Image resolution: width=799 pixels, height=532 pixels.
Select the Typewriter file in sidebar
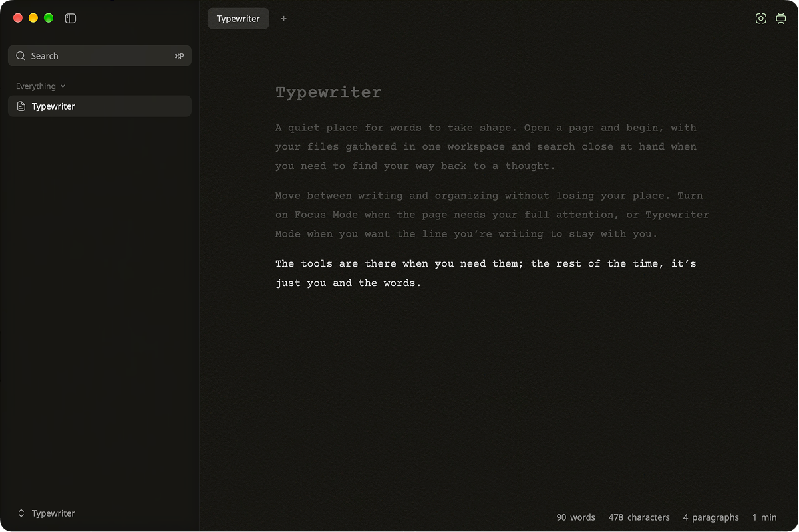pyautogui.click(x=100, y=106)
